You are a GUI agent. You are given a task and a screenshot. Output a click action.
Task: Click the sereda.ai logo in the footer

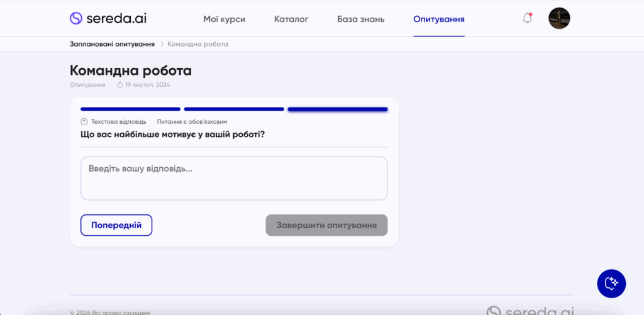[530, 311]
